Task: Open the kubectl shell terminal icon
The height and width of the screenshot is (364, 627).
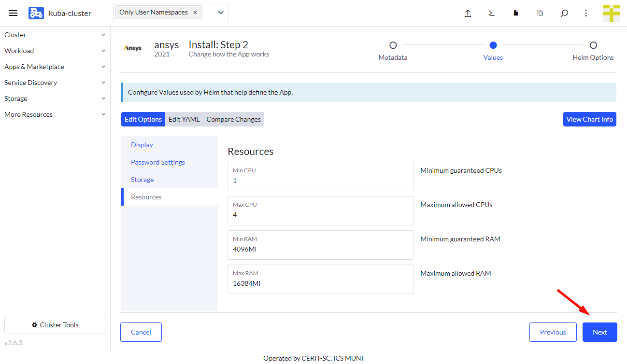Action: (x=491, y=13)
